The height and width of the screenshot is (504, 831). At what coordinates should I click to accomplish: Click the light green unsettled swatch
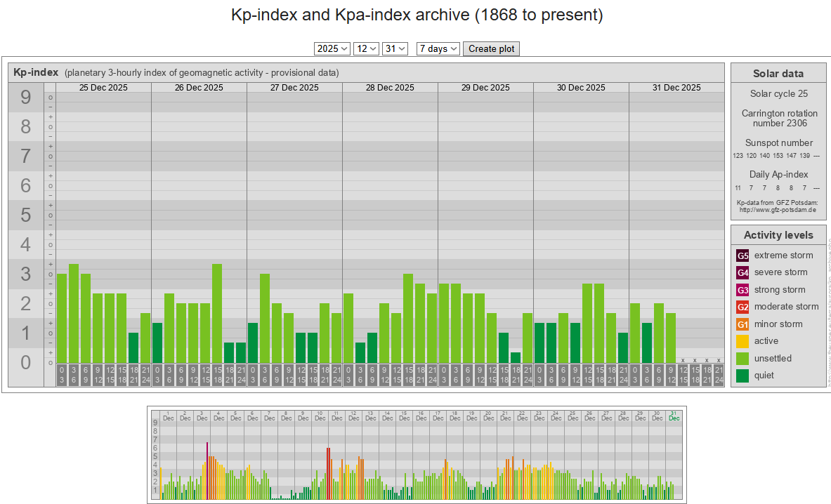point(742,359)
